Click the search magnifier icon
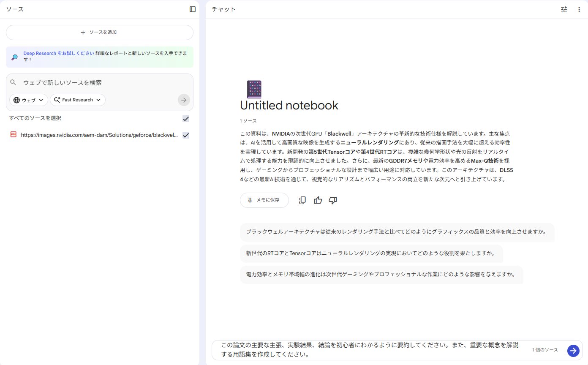588x365 pixels. point(14,82)
